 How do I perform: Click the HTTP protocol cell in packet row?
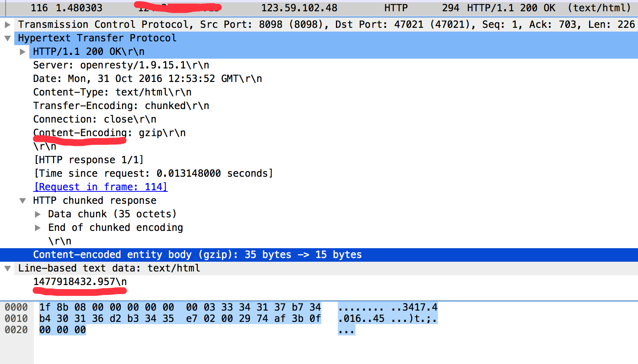[396, 8]
